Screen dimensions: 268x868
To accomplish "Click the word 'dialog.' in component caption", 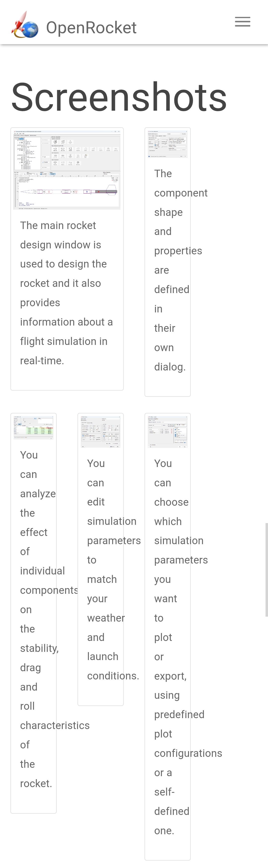I will [x=170, y=367].
